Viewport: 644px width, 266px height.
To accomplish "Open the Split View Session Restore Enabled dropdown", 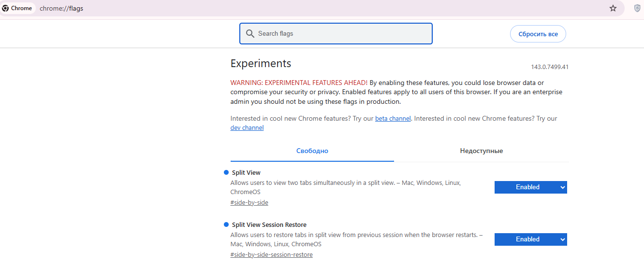I will [x=530, y=239].
